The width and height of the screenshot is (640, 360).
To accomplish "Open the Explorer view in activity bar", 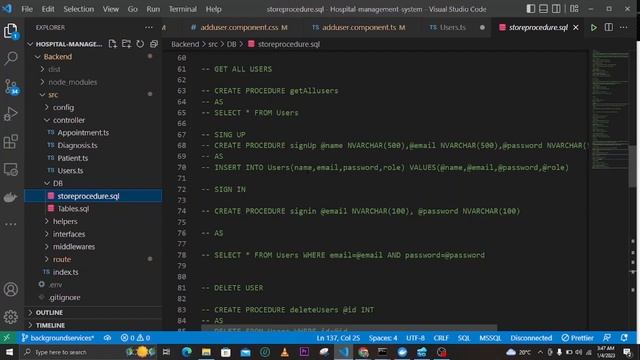I will pyautogui.click(x=11, y=31).
